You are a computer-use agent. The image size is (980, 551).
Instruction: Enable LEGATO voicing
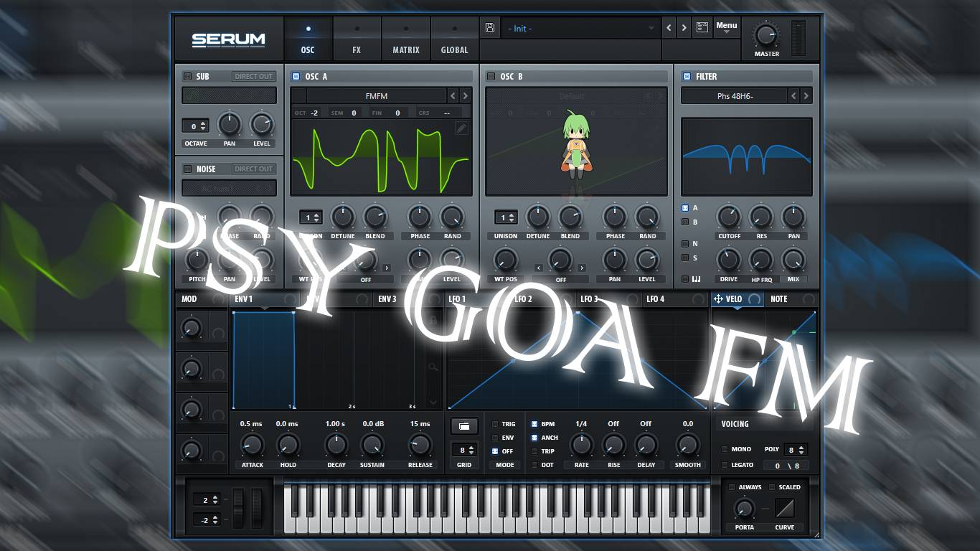click(x=725, y=466)
